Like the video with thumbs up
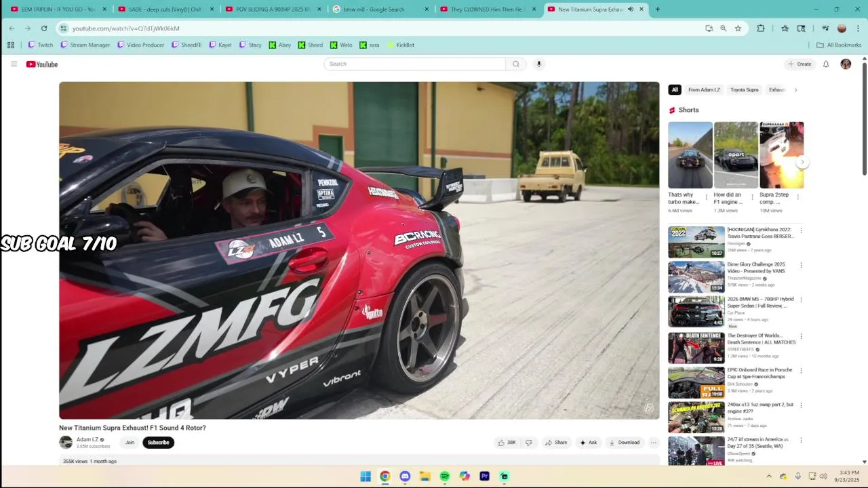This screenshot has width=868, height=488. pos(507,443)
